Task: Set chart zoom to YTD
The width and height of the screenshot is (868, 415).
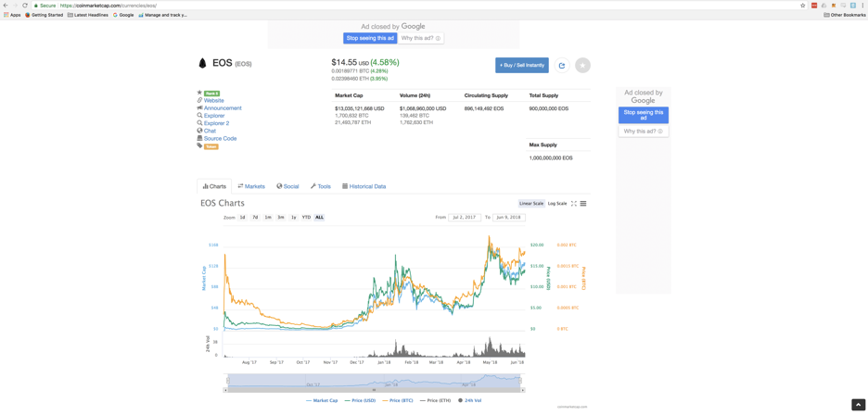Action: 306,218
